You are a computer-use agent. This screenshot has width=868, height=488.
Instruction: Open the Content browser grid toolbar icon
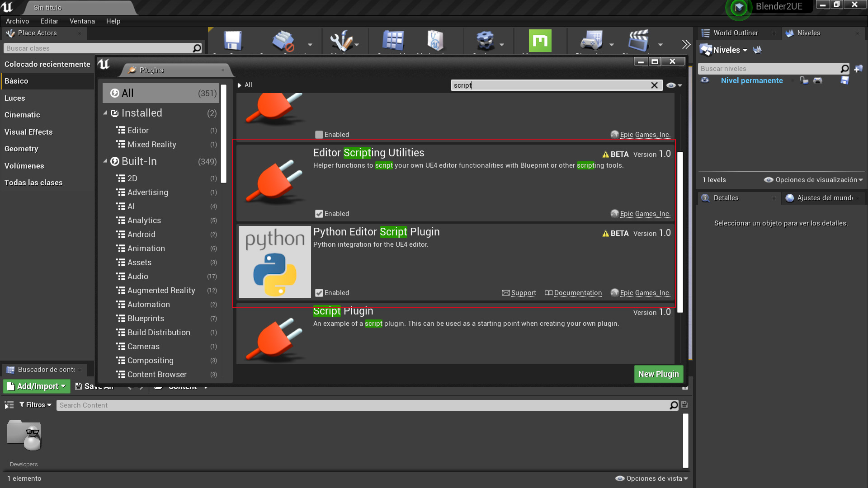pyautogui.click(x=393, y=41)
